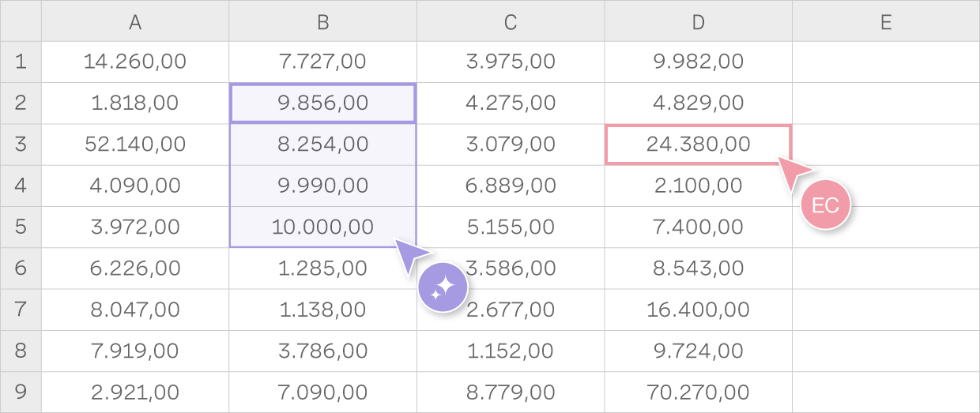
Task: Click cell containing 52.140,00
Action: point(135,145)
